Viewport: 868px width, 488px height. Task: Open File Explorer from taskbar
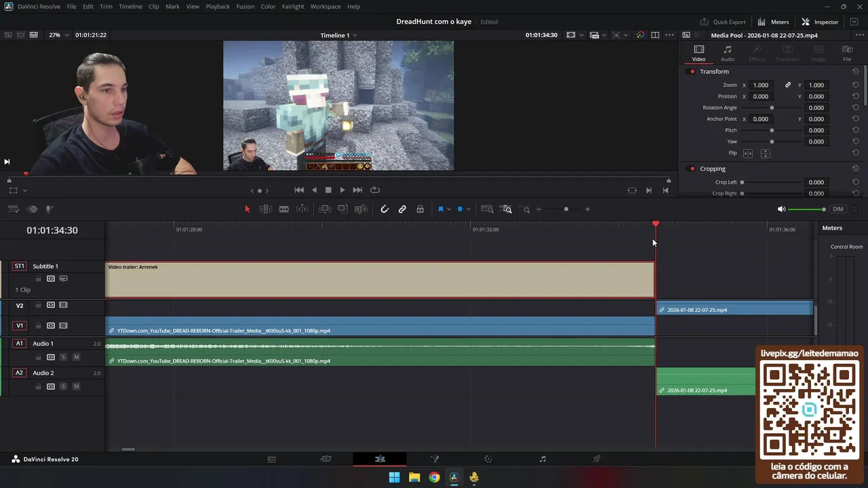point(414,477)
